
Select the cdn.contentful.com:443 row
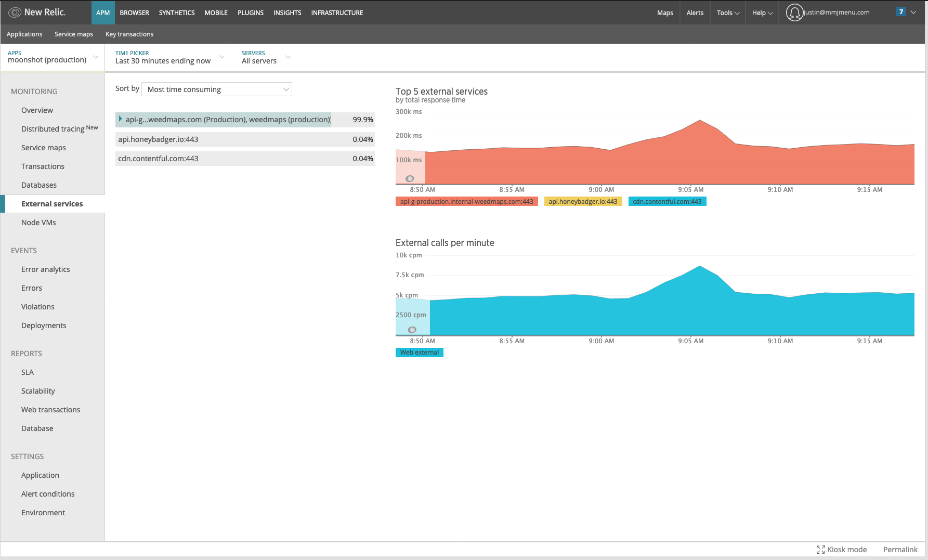pos(245,159)
